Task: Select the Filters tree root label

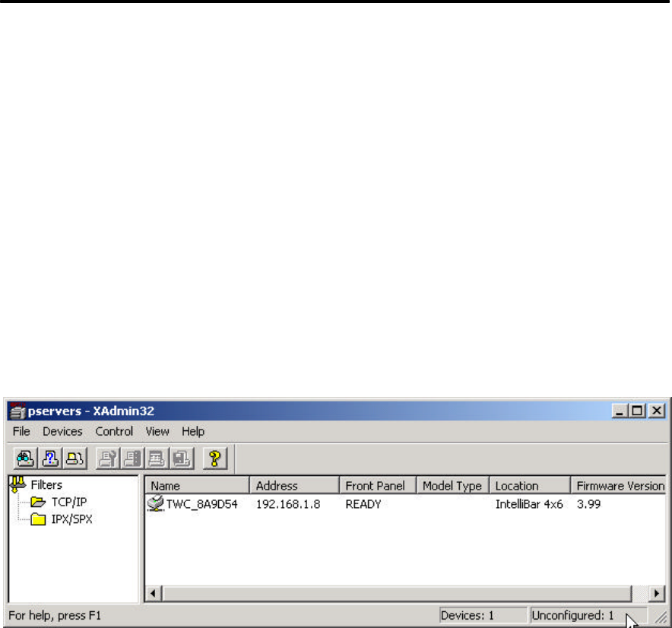Action: (x=46, y=485)
